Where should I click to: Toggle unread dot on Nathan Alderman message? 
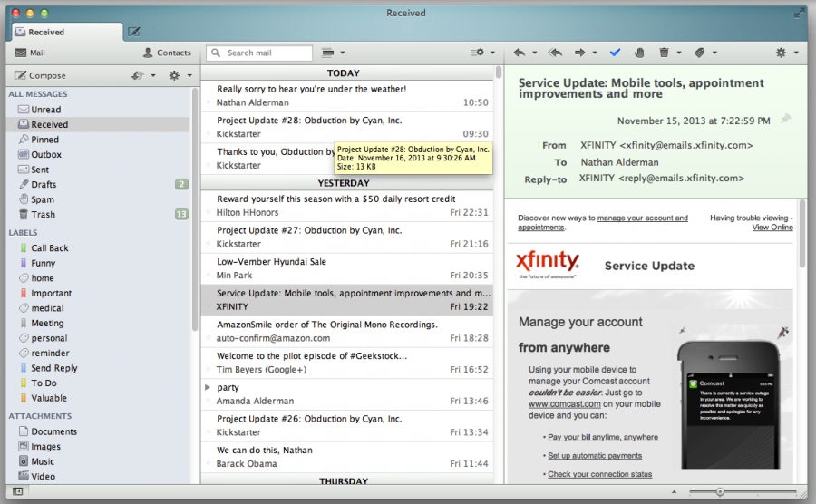click(x=209, y=102)
